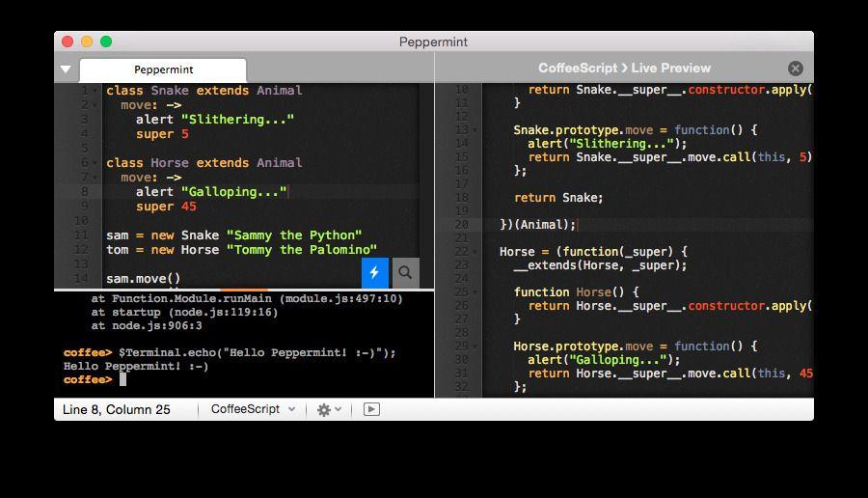Click the CoffeeScript breadcrumb in preview header
The width and height of the screenshot is (868, 498).
pyautogui.click(x=578, y=69)
